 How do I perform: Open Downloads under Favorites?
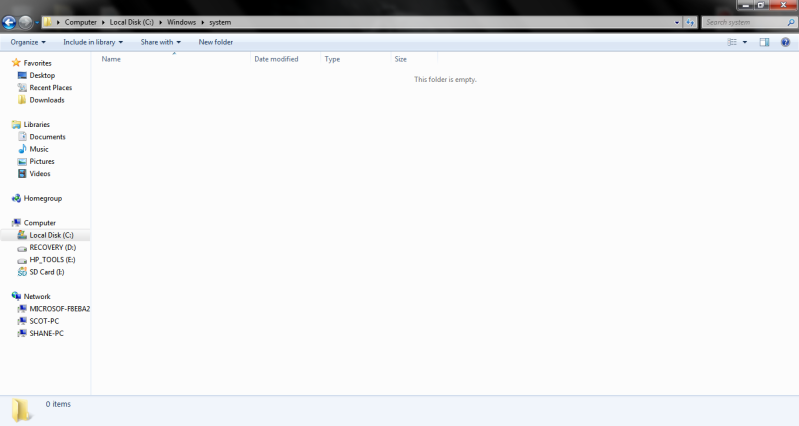click(47, 100)
